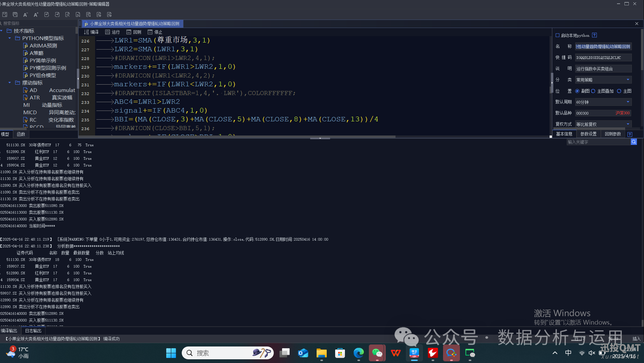644x363 pixels.
Task: Click the redo document icon
Action: tap(57, 14)
